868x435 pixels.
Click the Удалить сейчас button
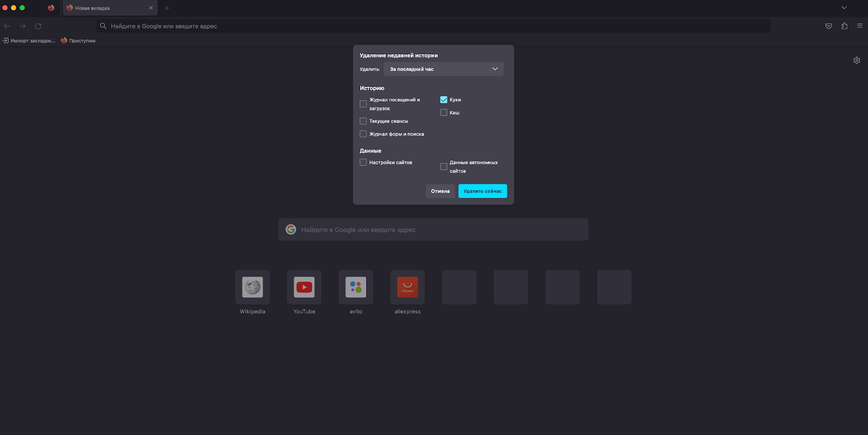pyautogui.click(x=482, y=191)
